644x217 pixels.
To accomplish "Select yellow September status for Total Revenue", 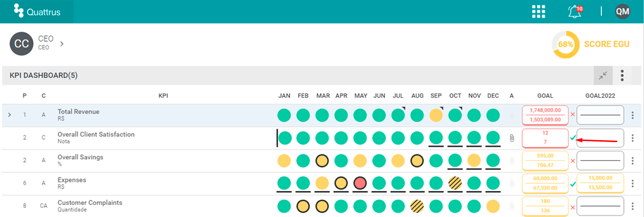I will pos(436,115).
